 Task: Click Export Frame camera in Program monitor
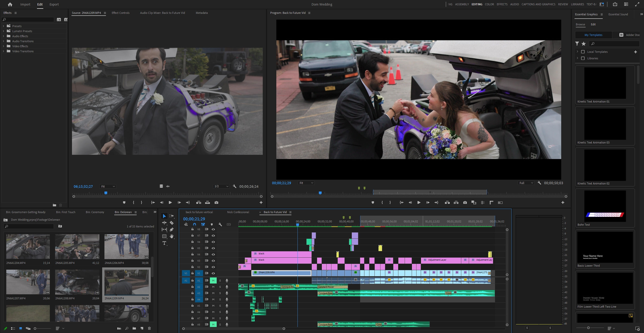pos(465,203)
